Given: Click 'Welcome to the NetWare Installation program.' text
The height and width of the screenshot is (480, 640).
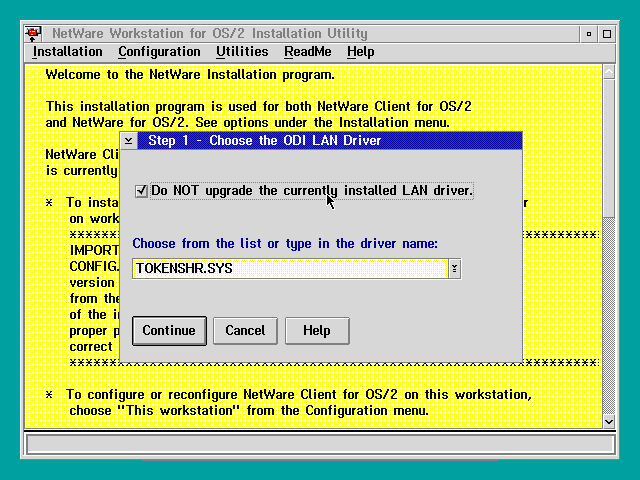Looking at the screenshot, I should click(190, 75).
